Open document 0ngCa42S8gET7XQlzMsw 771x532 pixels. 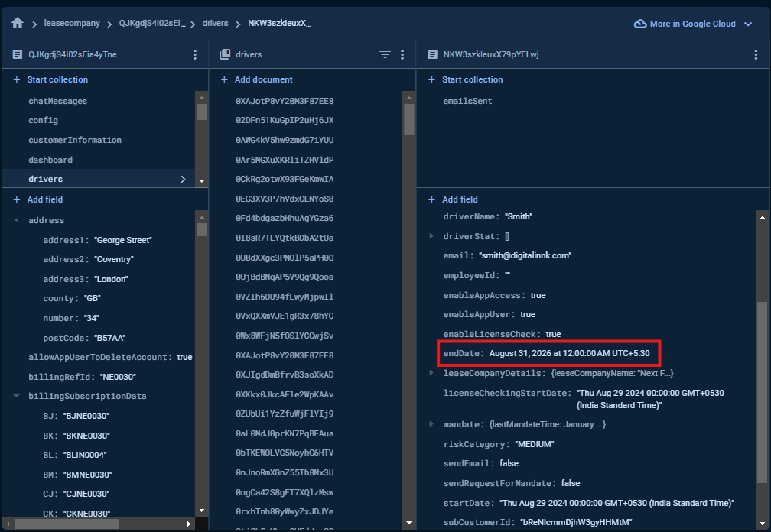tap(285, 492)
